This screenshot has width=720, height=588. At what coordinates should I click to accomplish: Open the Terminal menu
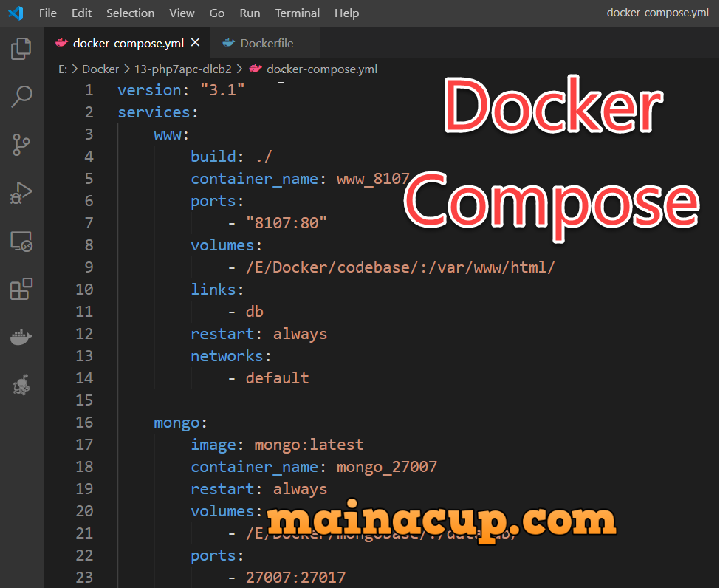pyautogui.click(x=297, y=13)
